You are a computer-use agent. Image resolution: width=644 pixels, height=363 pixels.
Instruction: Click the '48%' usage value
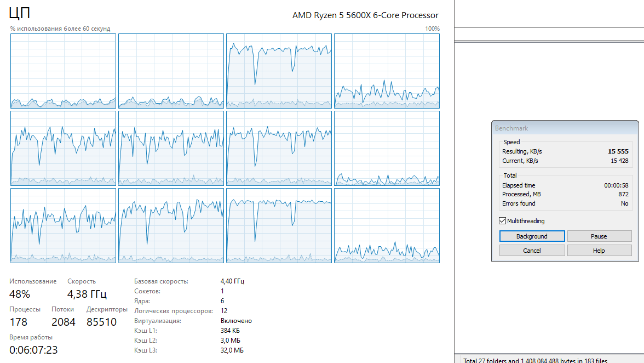20,294
